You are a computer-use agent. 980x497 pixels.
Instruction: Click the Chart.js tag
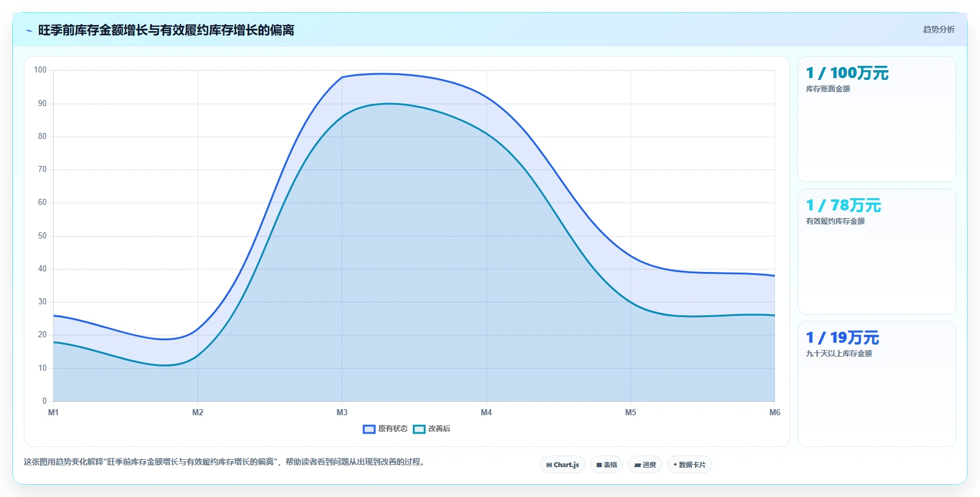pyautogui.click(x=563, y=465)
